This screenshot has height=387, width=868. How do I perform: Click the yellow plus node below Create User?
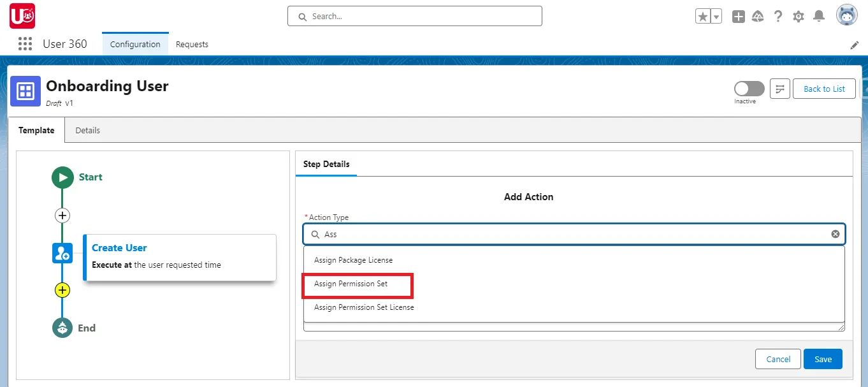pyautogui.click(x=62, y=290)
